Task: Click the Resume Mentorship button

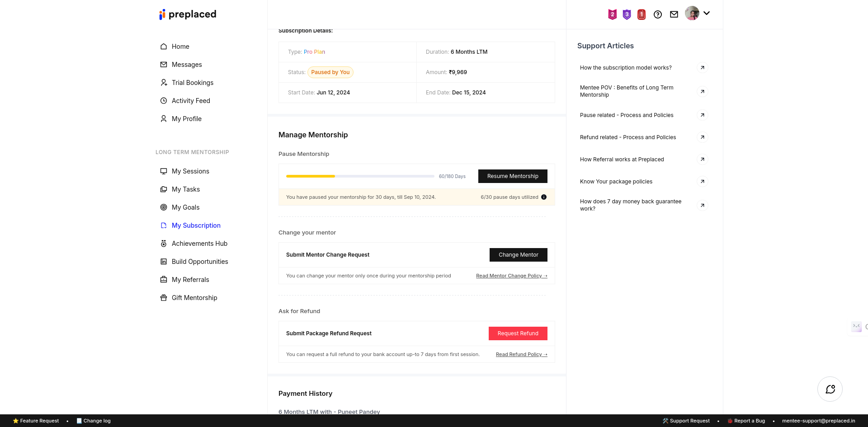Action: (x=513, y=176)
